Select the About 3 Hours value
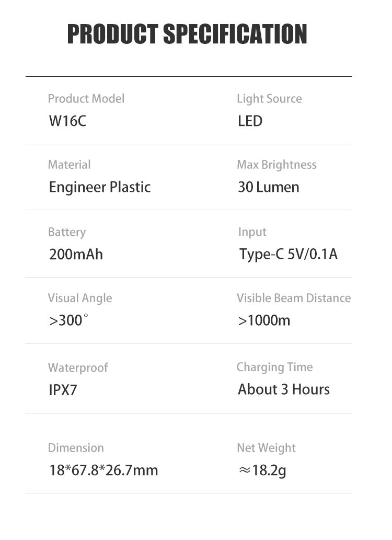The image size is (392, 540). coord(284,389)
